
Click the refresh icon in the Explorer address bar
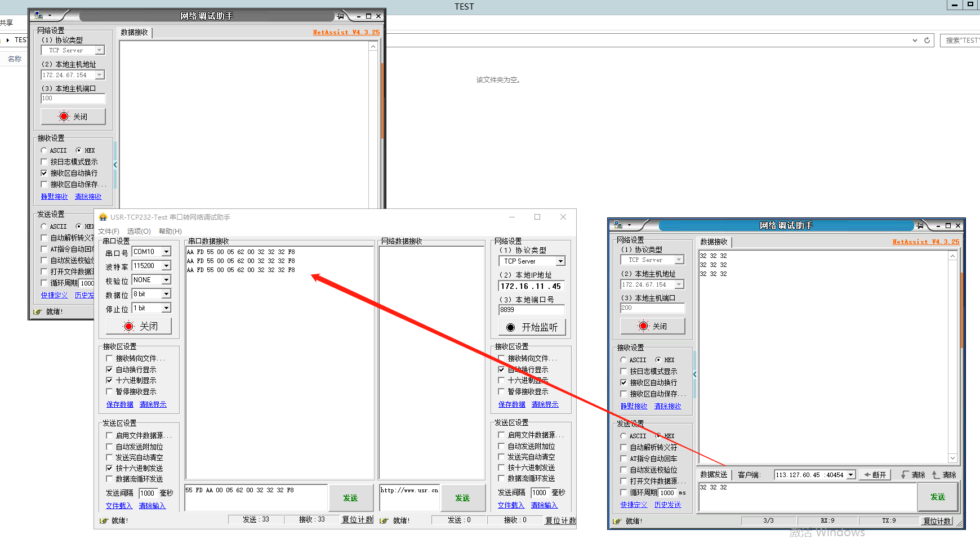pos(927,41)
